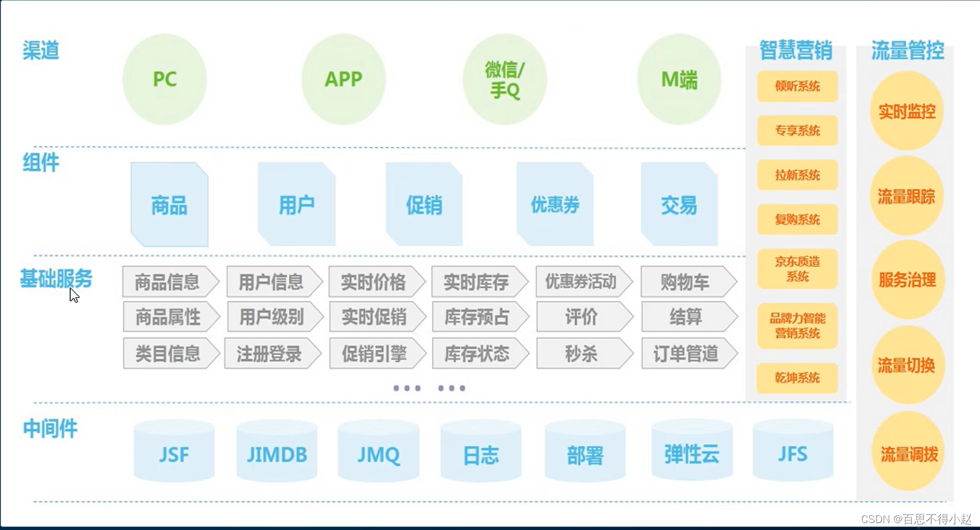
Task: Click the 商品属性 service arrow
Action: click(171, 317)
